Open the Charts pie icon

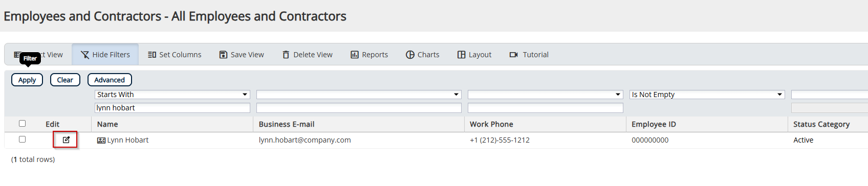point(410,55)
